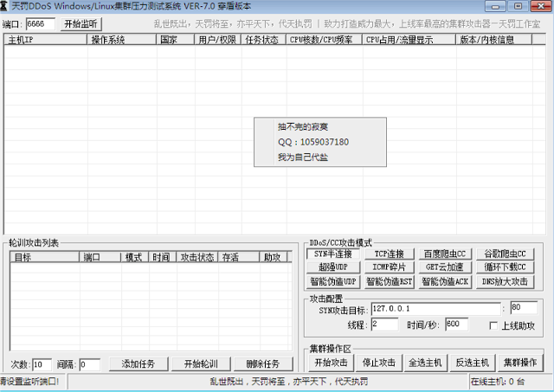554x392 pixels.
Task: Click the 开始轮训 button
Action: point(201,363)
